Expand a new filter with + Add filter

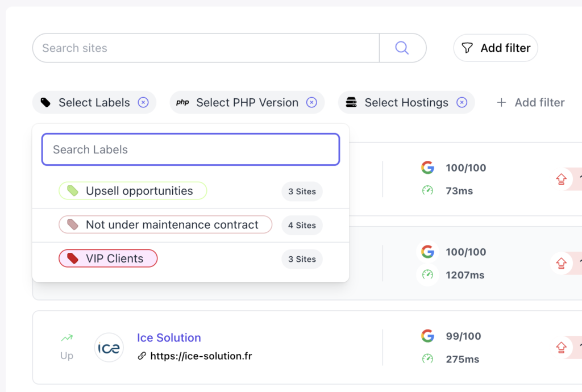[x=530, y=102]
